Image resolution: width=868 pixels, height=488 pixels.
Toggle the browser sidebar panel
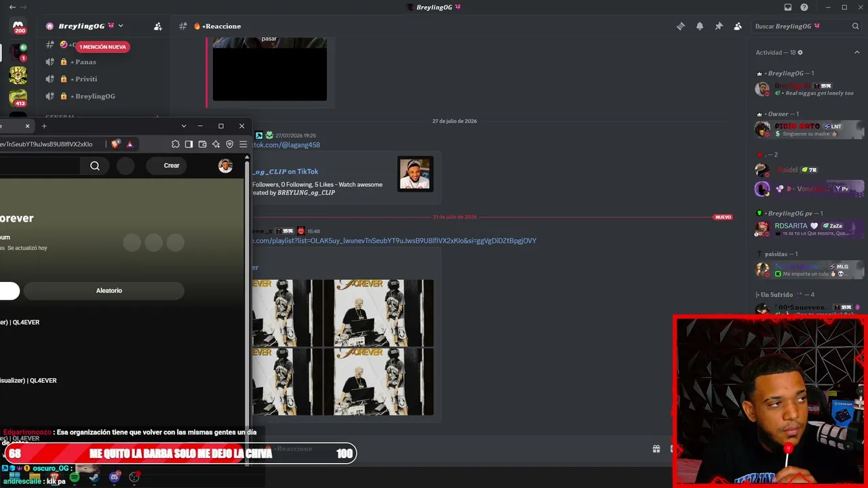(x=189, y=144)
